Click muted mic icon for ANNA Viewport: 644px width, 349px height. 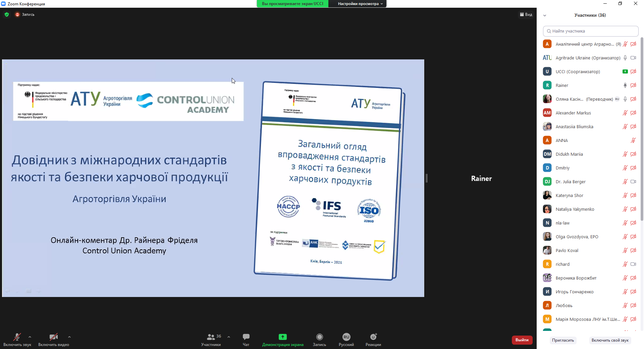(x=633, y=140)
